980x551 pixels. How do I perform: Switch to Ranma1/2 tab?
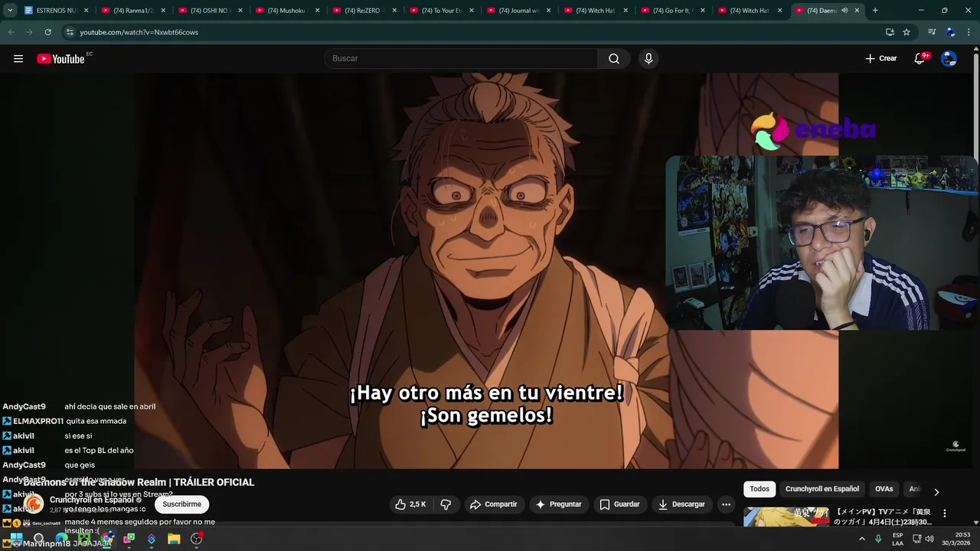pos(134,11)
